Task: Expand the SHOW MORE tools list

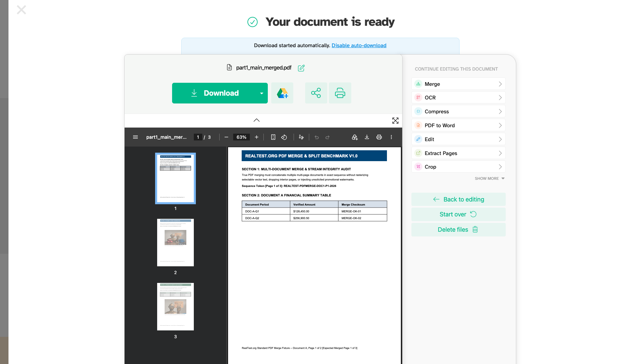Action: click(x=489, y=178)
